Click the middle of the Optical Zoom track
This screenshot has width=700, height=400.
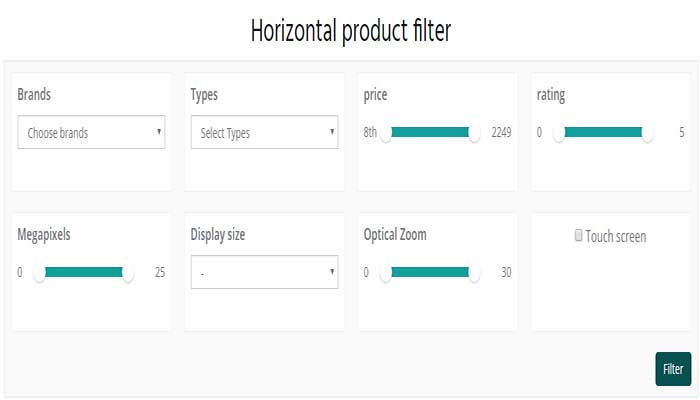coord(430,272)
